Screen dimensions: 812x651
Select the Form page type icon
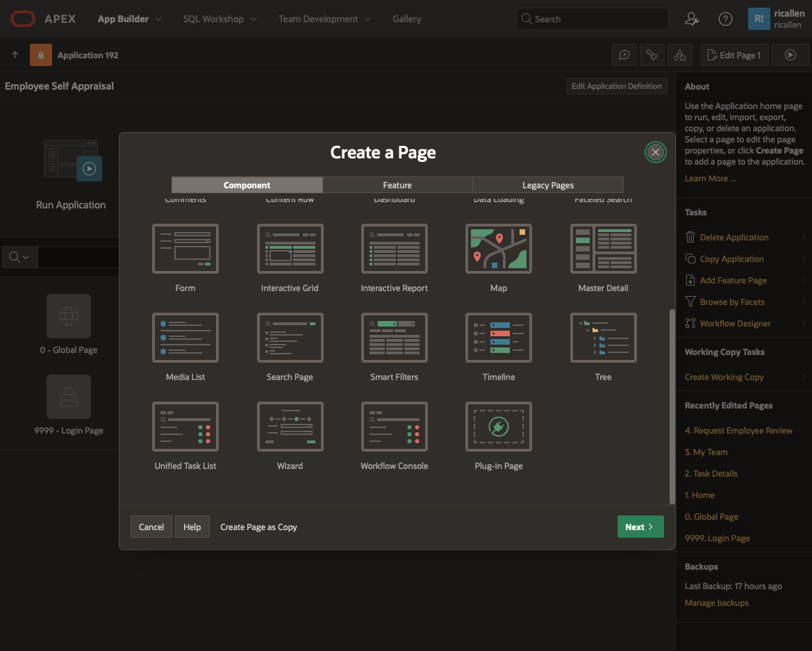pos(185,249)
